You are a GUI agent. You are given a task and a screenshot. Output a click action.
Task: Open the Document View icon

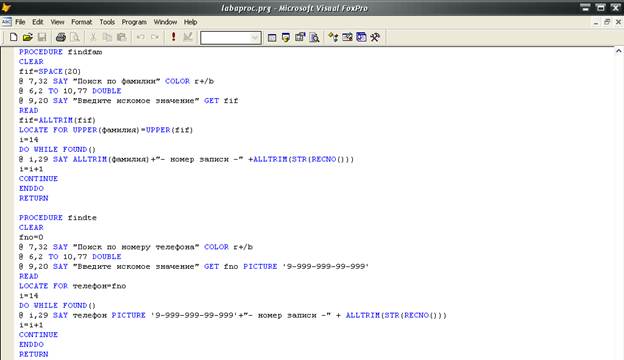[x=314, y=38]
